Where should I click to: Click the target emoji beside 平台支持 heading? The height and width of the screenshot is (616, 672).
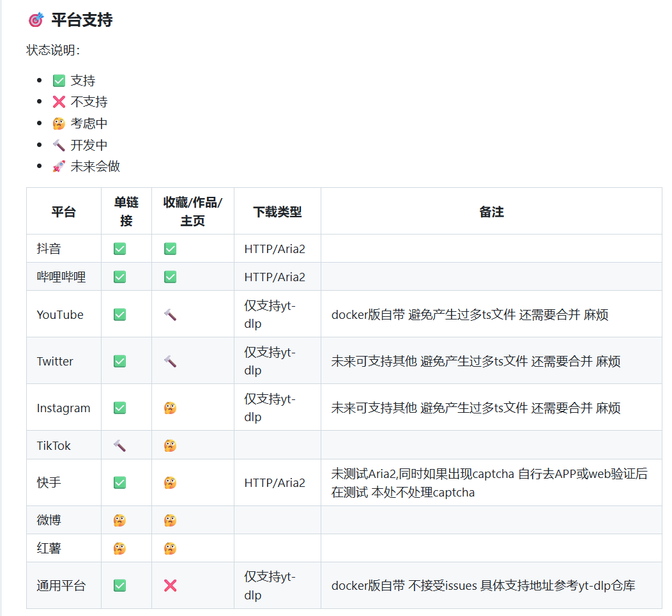(x=36, y=20)
